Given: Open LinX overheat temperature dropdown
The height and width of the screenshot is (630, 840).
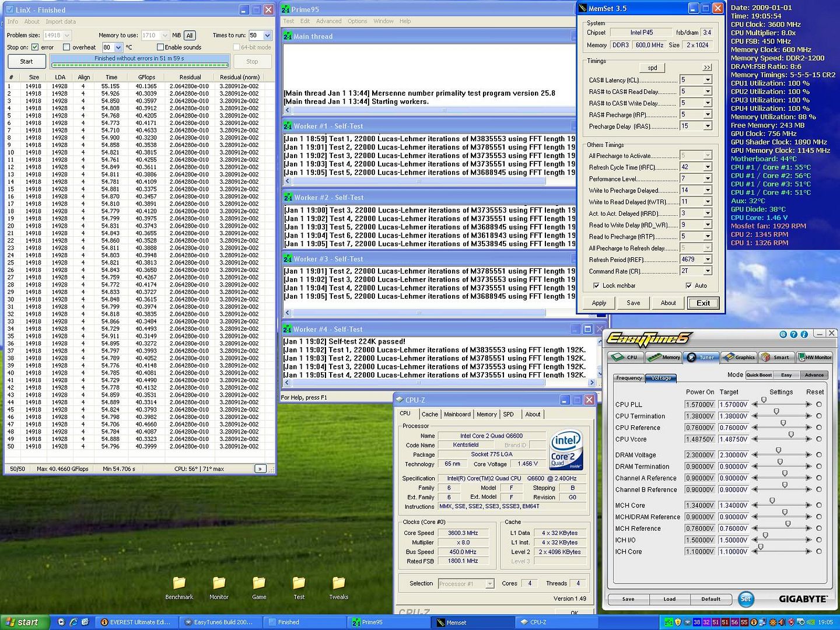Looking at the screenshot, I should (x=118, y=47).
